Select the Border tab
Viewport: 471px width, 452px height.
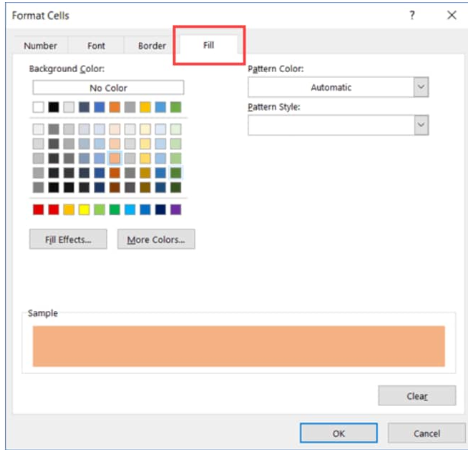(152, 46)
